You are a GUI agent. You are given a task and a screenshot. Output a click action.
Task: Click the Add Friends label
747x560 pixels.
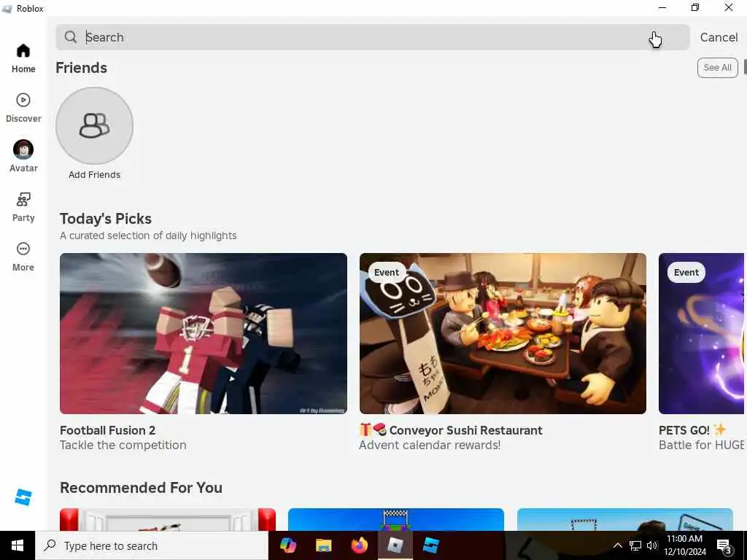pos(94,175)
